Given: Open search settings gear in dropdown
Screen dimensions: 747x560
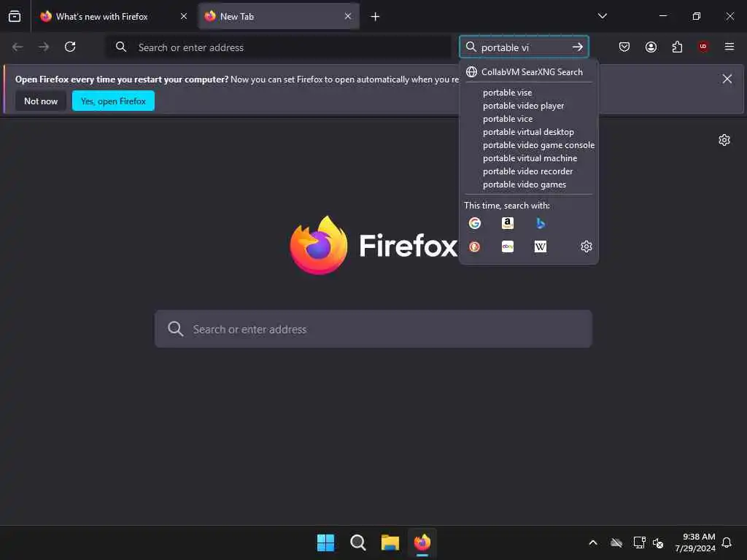Looking at the screenshot, I should click(586, 246).
